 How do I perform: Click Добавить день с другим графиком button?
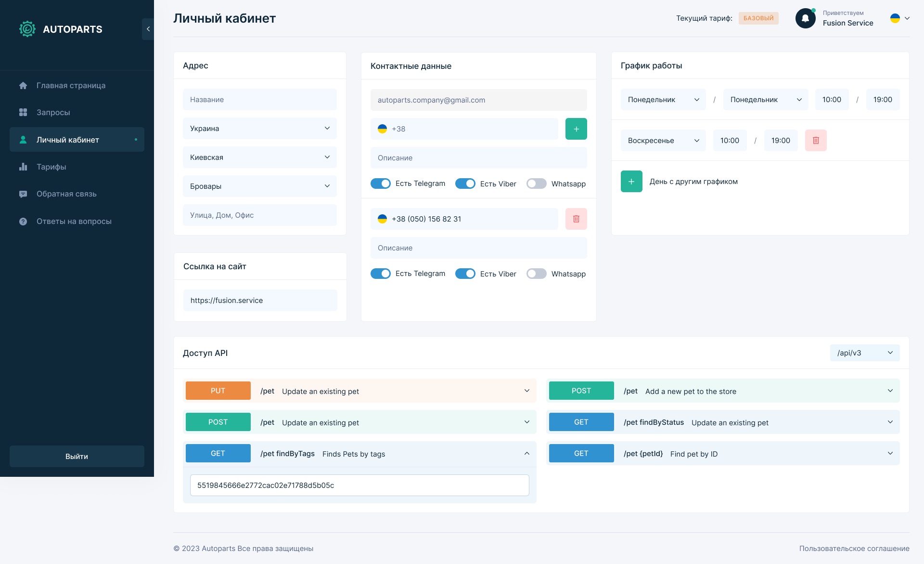point(630,181)
